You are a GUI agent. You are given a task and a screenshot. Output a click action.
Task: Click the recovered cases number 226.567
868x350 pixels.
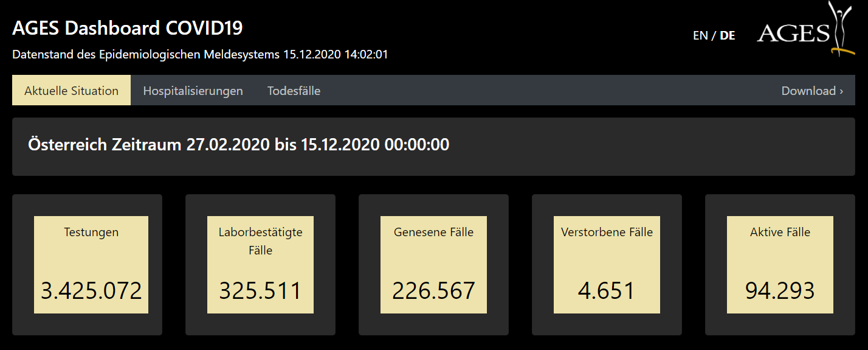point(433,290)
